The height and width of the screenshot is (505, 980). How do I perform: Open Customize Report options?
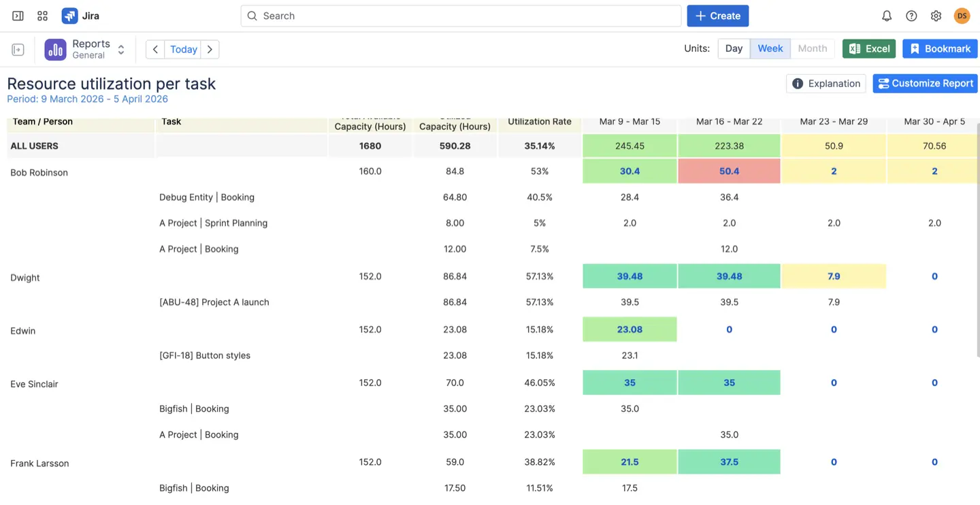[925, 83]
